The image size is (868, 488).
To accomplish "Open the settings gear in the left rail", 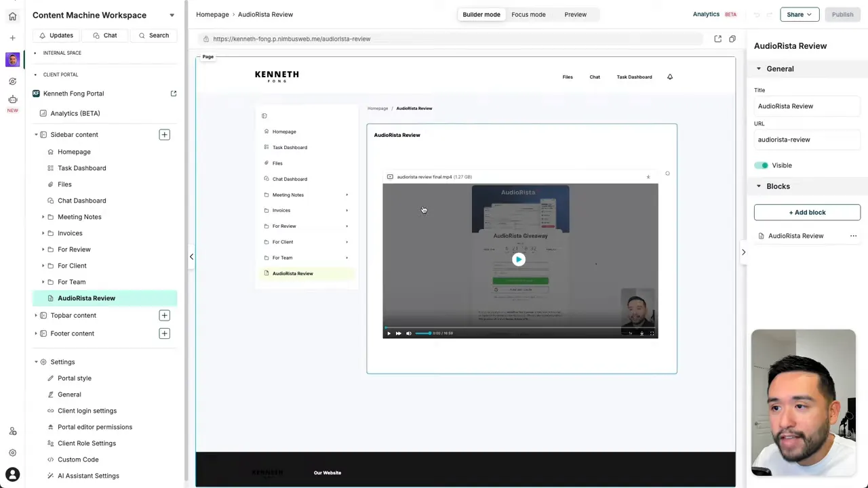I will [12, 452].
